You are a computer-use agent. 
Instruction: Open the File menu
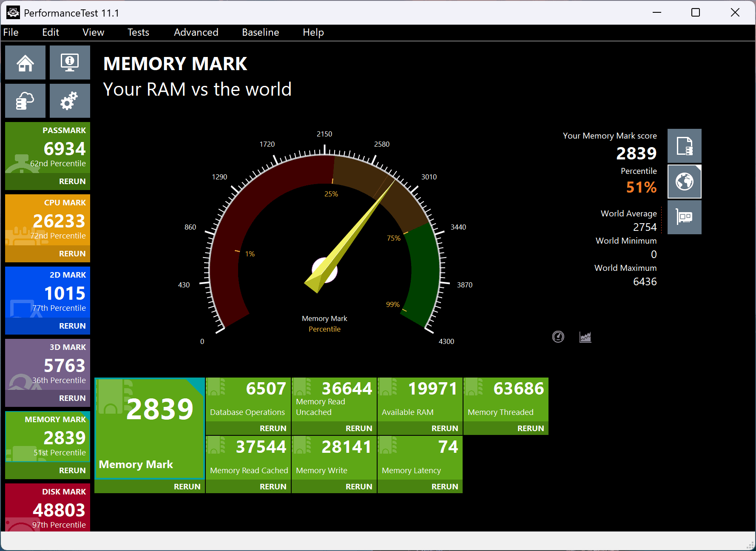pyautogui.click(x=11, y=32)
